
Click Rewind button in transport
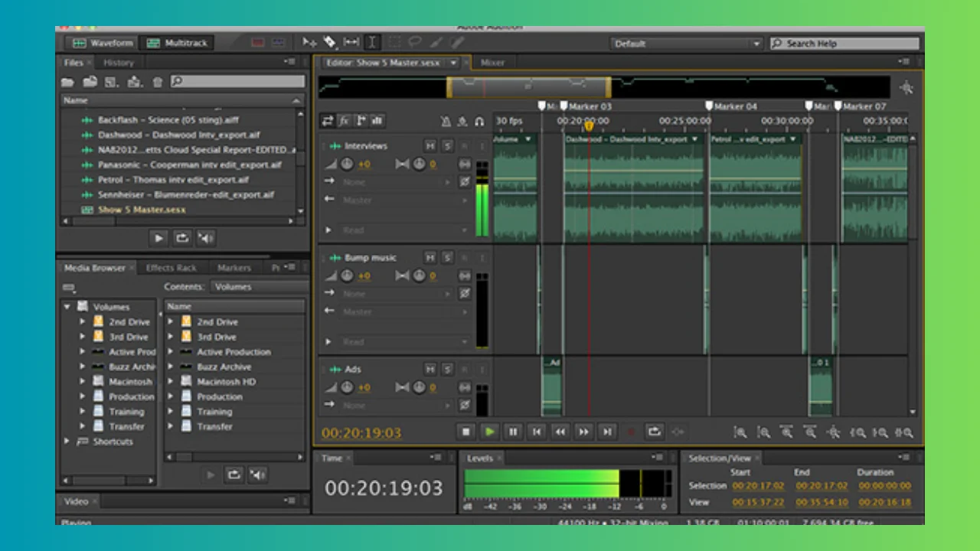point(560,432)
